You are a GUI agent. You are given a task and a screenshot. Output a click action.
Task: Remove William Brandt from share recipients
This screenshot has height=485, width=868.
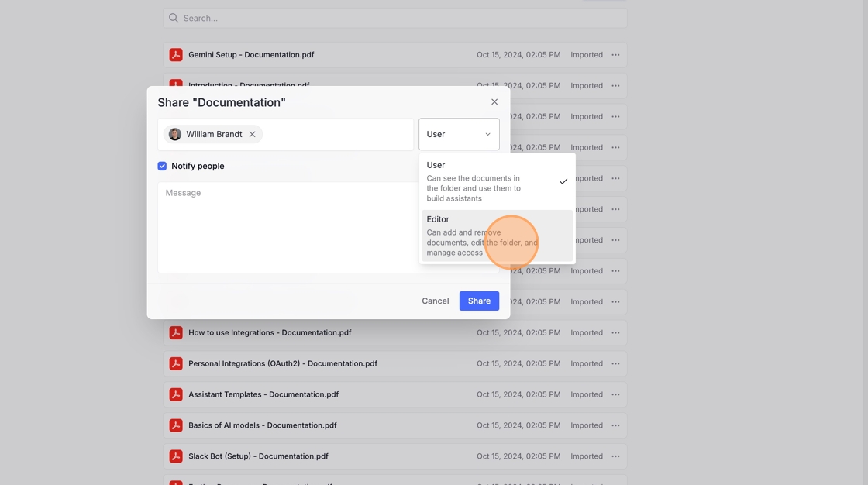click(x=253, y=134)
